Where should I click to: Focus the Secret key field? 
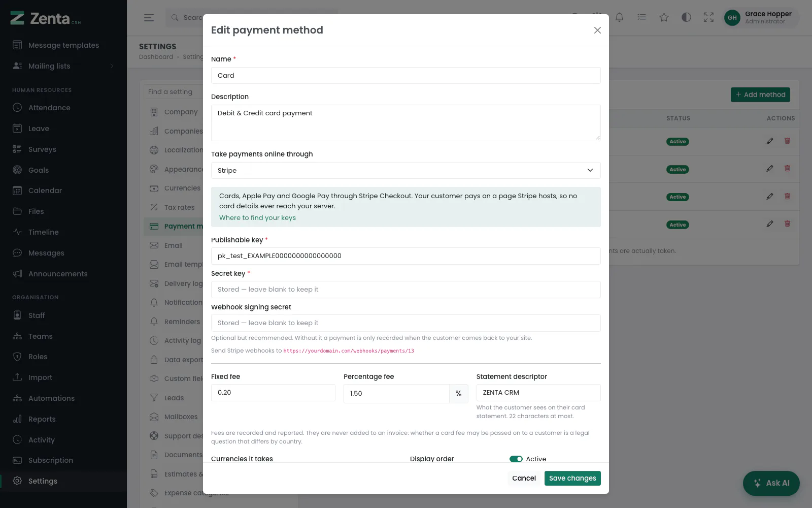click(x=406, y=290)
